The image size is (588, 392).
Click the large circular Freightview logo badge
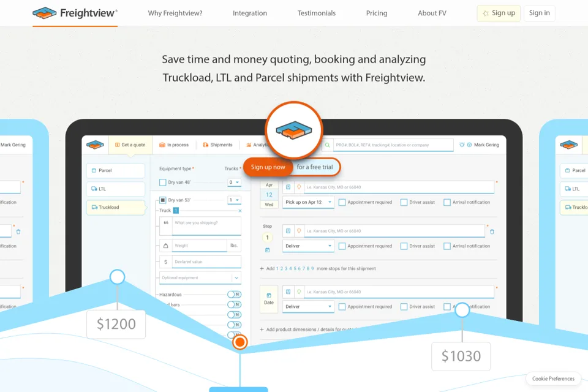pyautogui.click(x=294, y=130)
